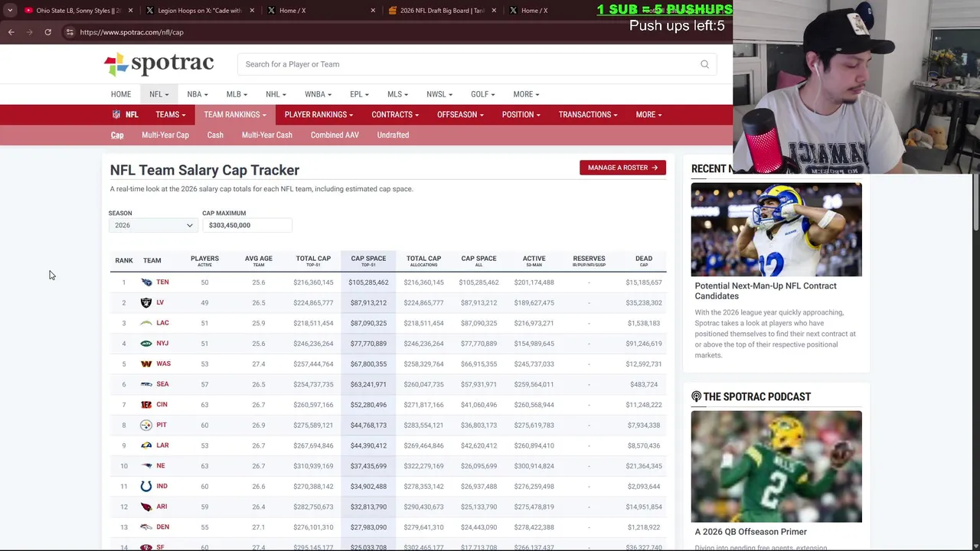
Task: Click the Las Vegas Raiders logo
Action: click(x=146, y=302)
